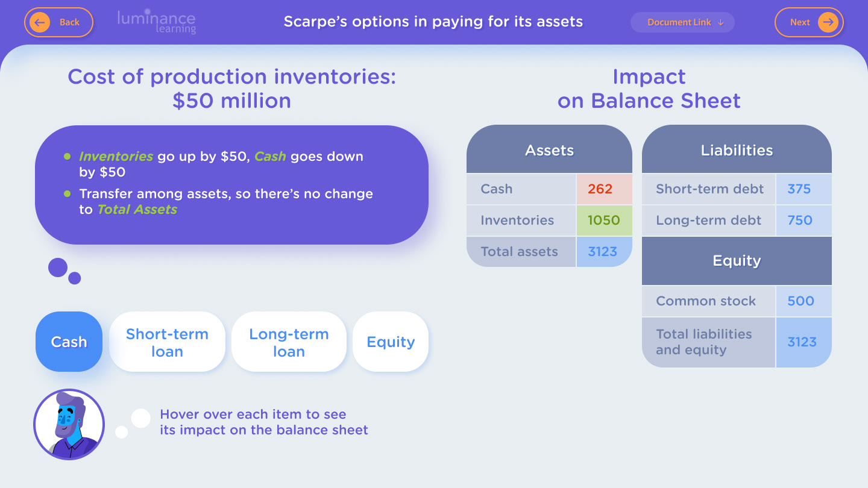
Task: Click the Document Link down-arrow icon
Action: pos(721,22)
